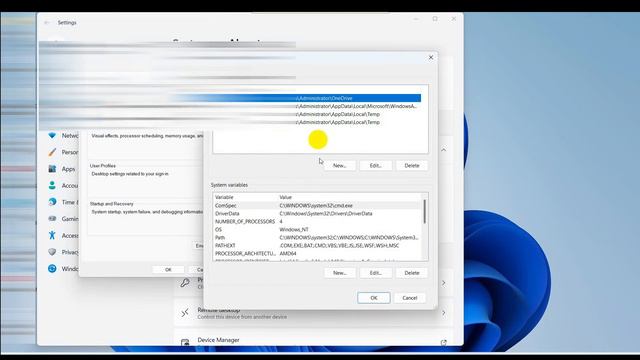Click Startup and Recovery section label
Viewport: 640px width, 360px height.
coord(111,204)
